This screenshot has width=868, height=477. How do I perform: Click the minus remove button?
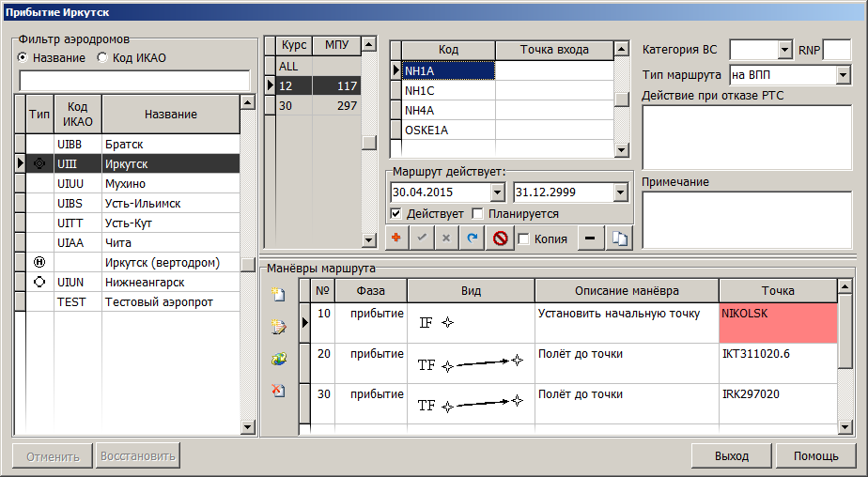[x=588, y=238]
